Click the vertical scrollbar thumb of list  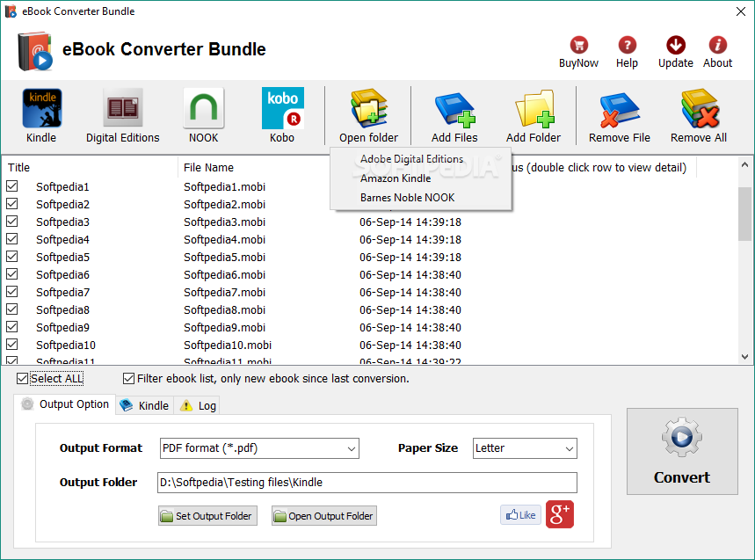(744, 214)
